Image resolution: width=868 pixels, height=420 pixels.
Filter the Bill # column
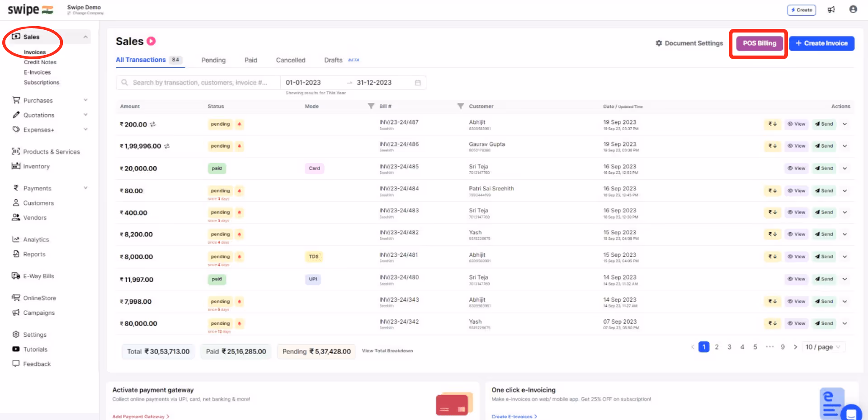[460, 106]
